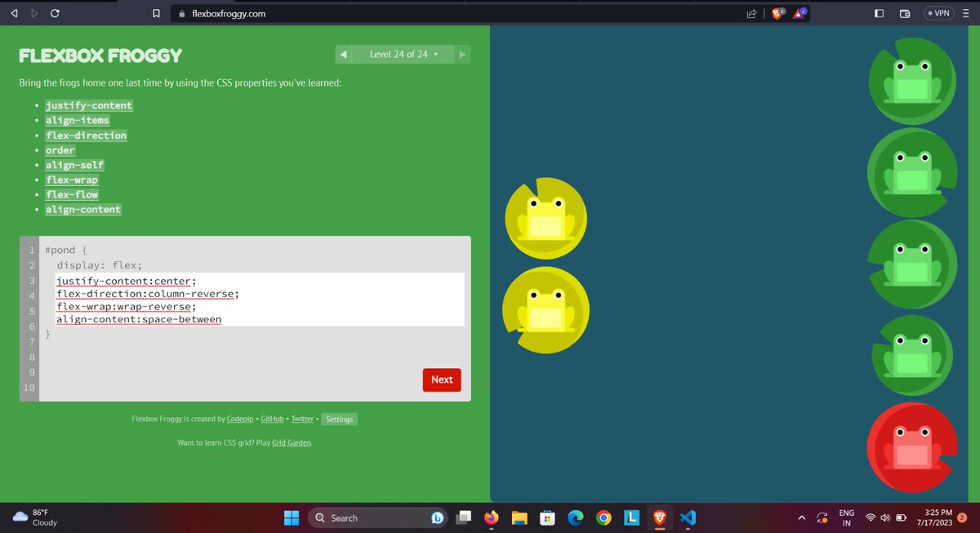Open the GitHub link

272,418
